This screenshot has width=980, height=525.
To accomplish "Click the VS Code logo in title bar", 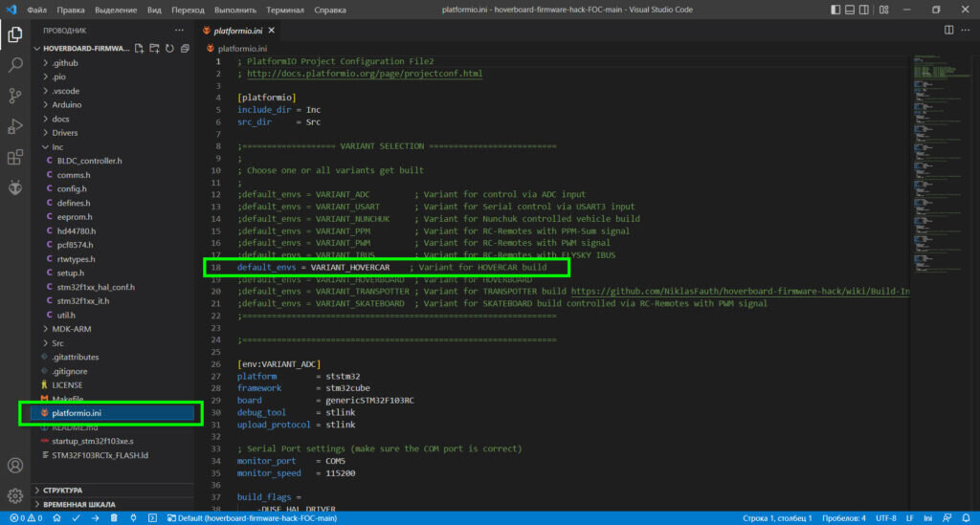I will coord(11,10).
